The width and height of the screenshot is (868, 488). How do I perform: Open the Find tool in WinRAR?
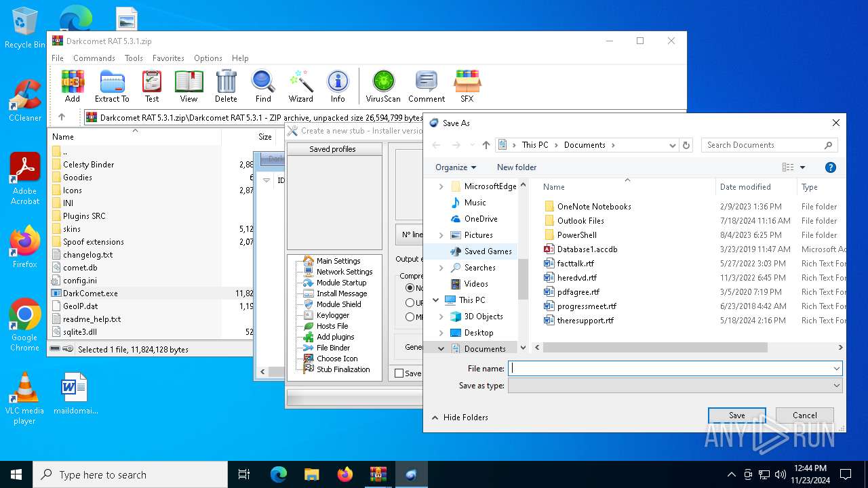(263, 86)
